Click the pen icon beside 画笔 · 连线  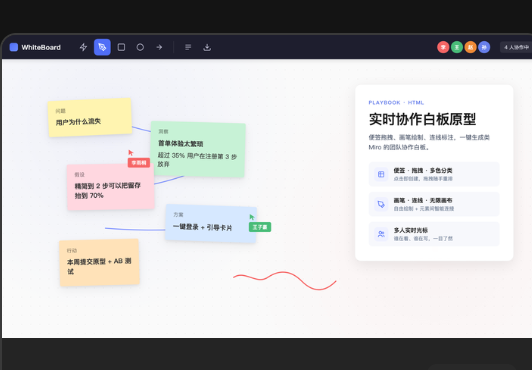pos(381,204)
